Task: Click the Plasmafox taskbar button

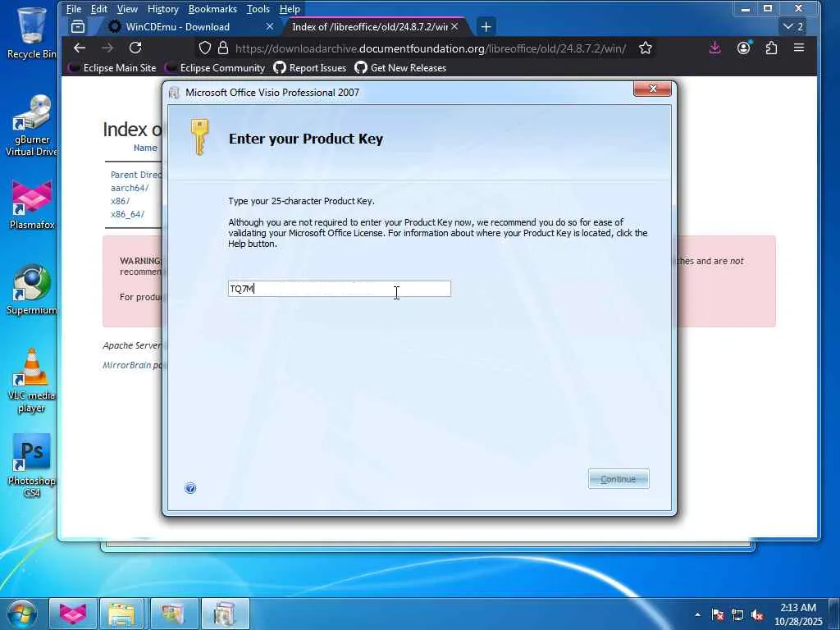Action: pos(73,614)
